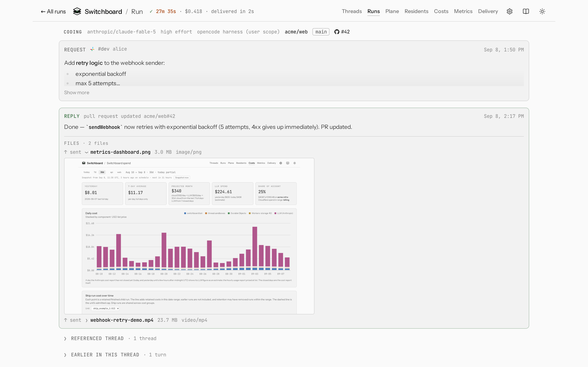Open the metrics dashboard image thumbnail
The height and width of the screenshot is (367, 588).
pos(189,236)
